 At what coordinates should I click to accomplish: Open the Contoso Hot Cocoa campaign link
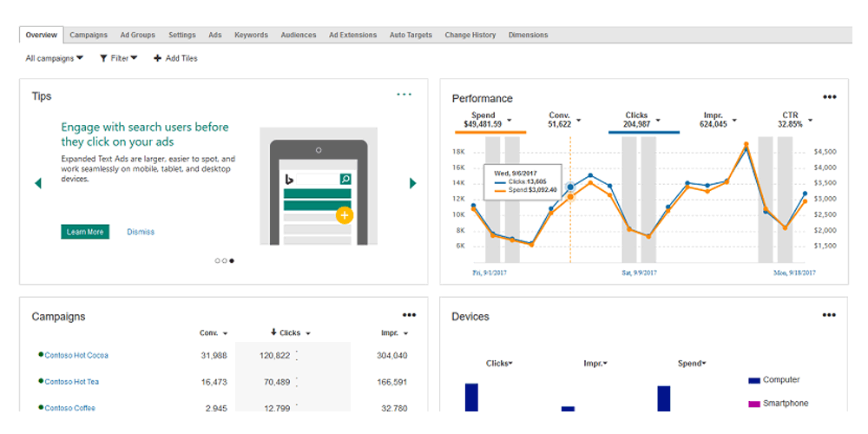[x=76, y=355]
